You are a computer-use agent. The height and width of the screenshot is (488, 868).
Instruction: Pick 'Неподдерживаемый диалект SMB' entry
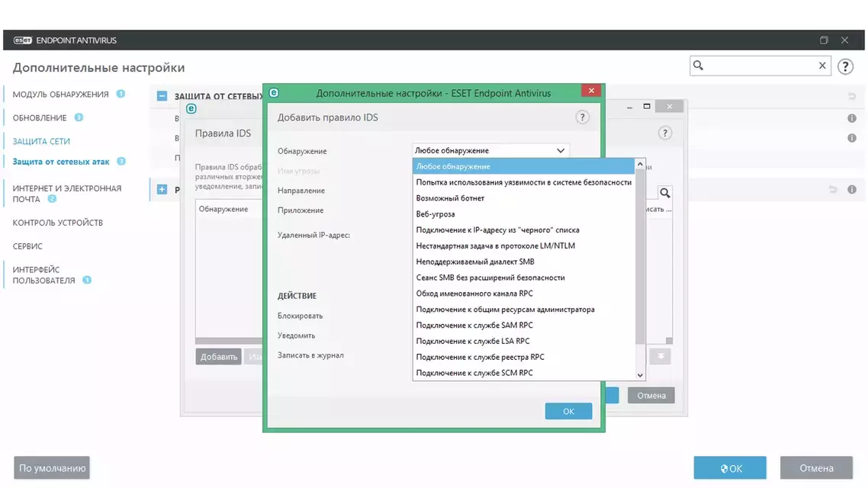pyautogui.click(x=524, y=262)
